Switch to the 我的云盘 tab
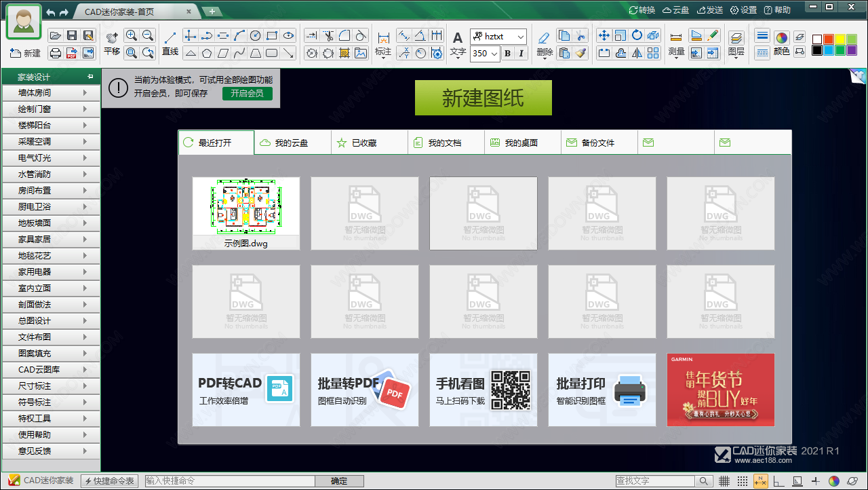The height and width of the screenshot is (490, 868). [x=293, y=143]
